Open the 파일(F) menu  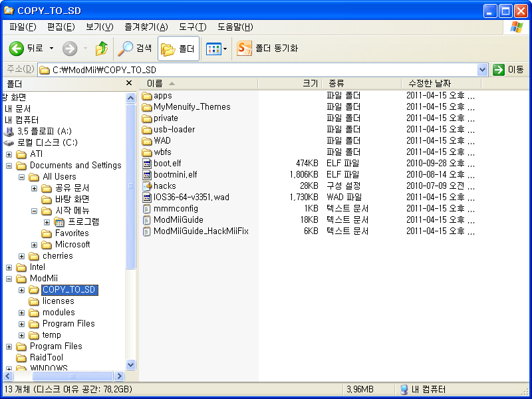click(23, 27)
